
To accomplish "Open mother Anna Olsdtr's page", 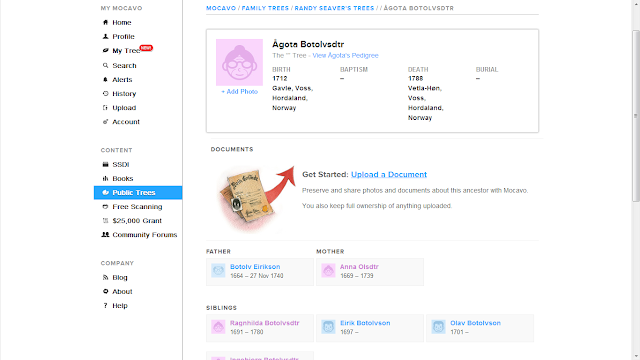I will click(359, 267).
